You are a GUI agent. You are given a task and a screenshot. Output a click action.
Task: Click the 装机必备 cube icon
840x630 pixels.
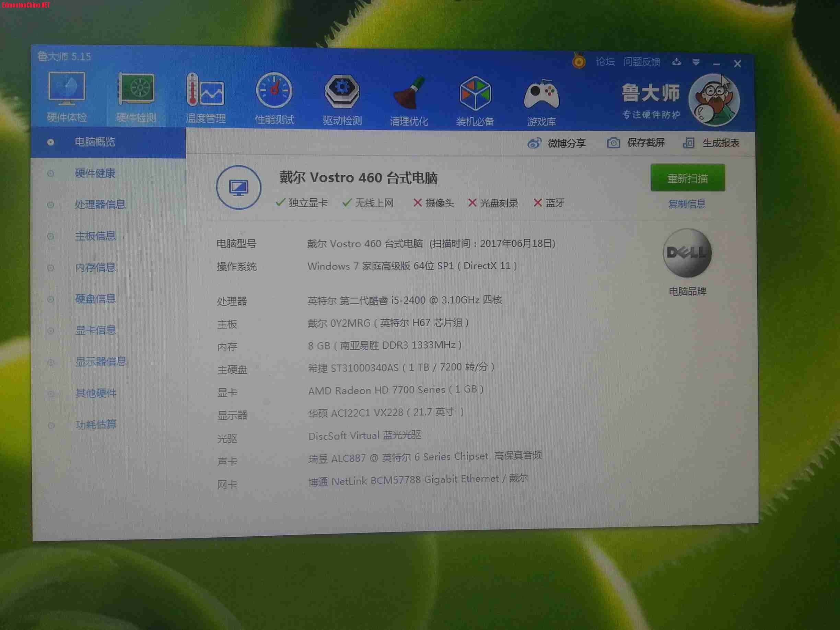[475, 93]
